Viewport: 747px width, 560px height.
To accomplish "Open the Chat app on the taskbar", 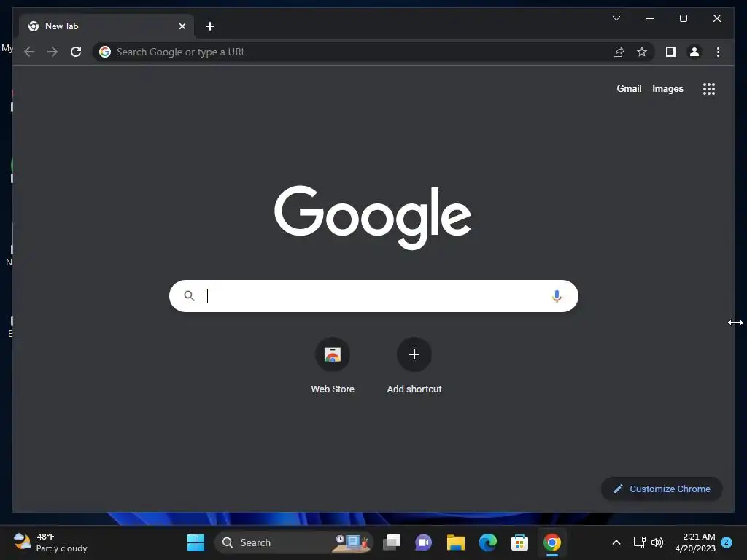I will 424,542.
